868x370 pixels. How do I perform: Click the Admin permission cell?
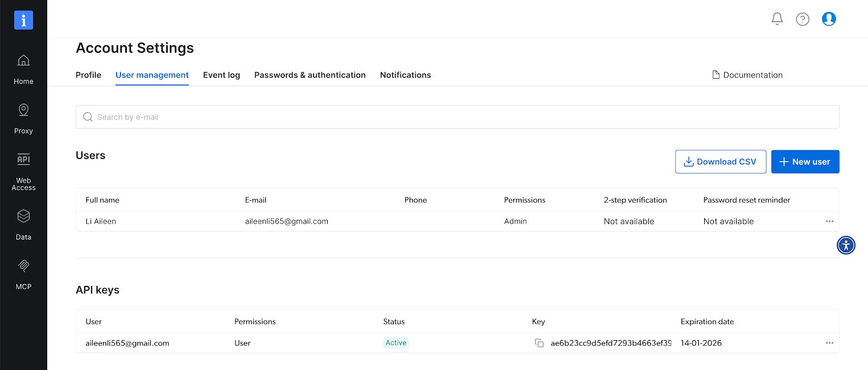tap(515, 221)
